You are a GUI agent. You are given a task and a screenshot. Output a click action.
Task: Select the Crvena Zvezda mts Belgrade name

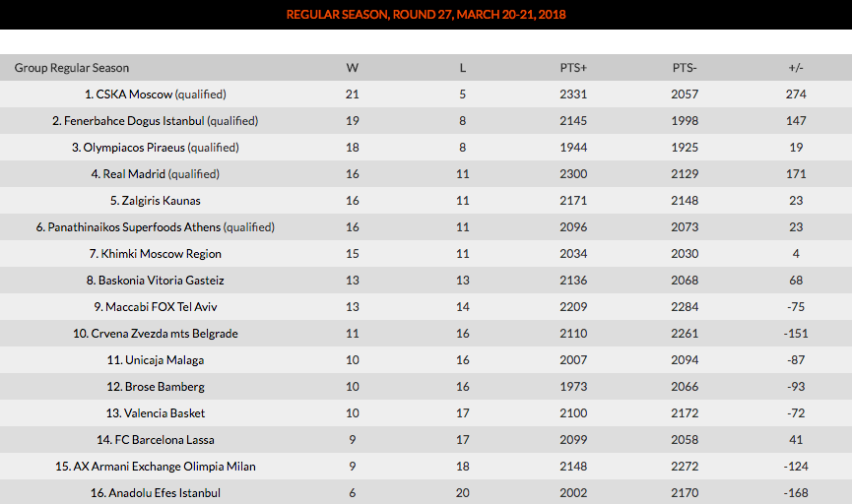pyautogui.click(x=156, y=334)
